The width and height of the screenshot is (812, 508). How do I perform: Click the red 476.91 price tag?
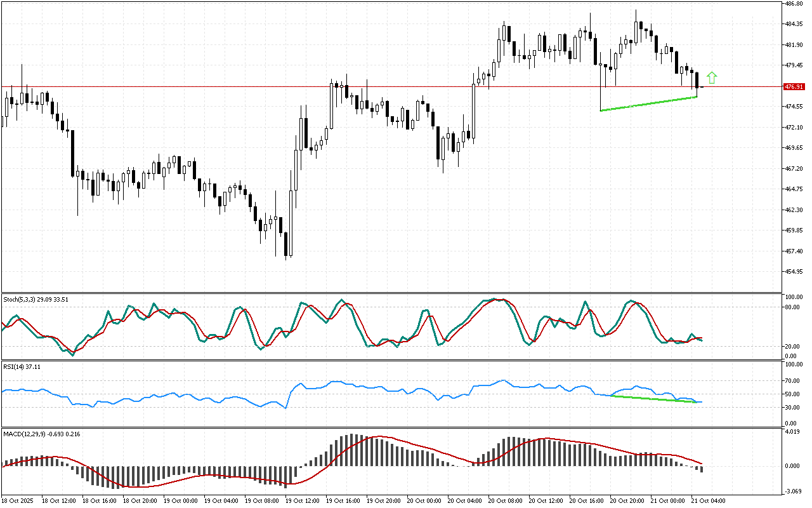(x=794, y=86)
